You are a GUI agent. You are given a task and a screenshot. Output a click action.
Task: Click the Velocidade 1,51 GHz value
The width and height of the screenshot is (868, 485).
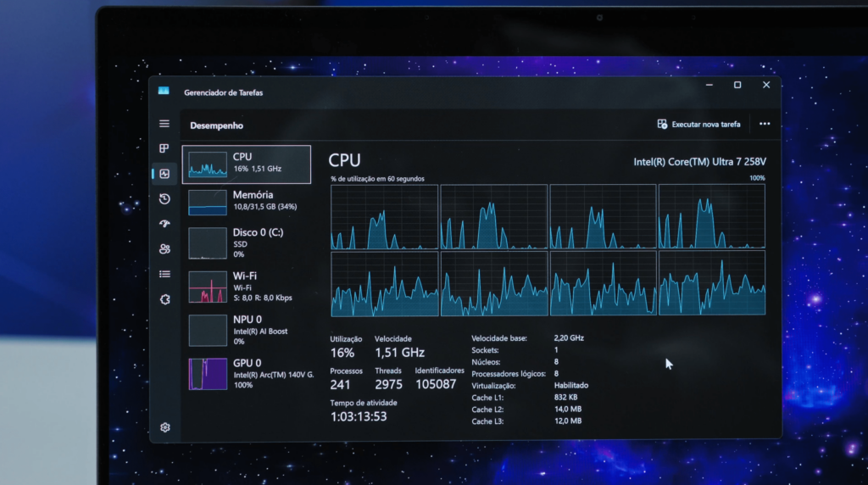tap(399, 353)
